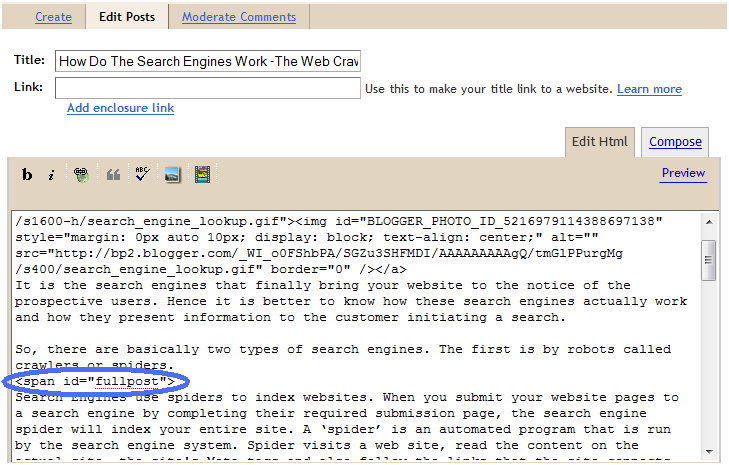Click the line starting "prospective users. Hence"
Image resolution: width=729 pixels, height=465 pixels.
351,302
